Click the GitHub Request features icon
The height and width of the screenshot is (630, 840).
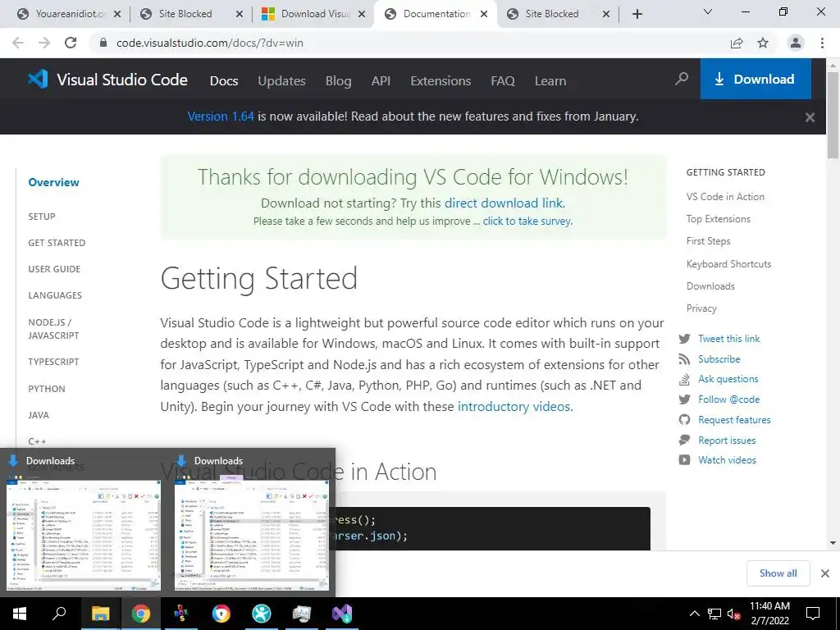point(684,420)
